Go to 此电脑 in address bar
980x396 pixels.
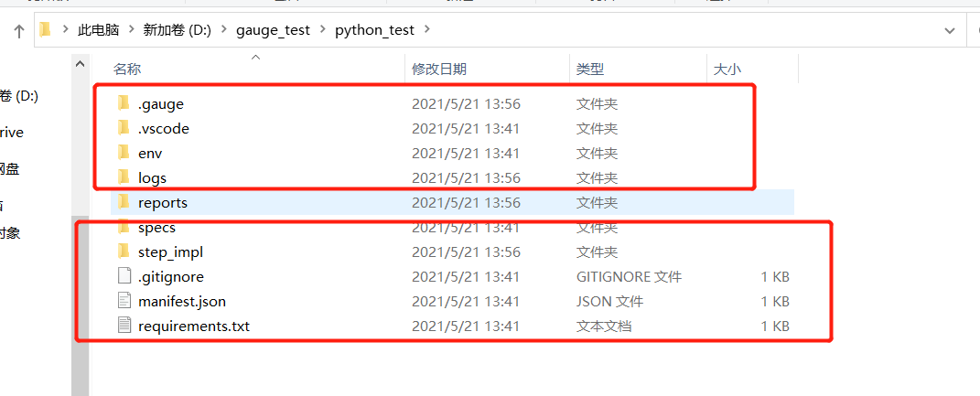click(99, 31)
